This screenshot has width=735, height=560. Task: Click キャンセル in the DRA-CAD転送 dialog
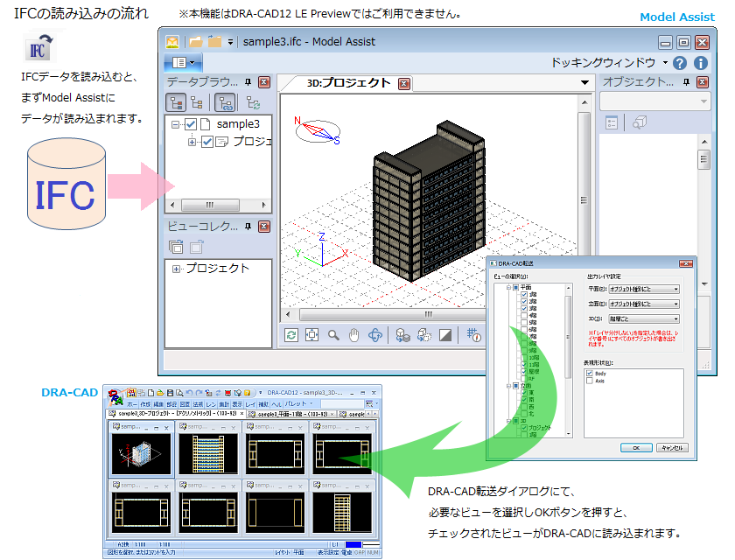pos(672,448)
